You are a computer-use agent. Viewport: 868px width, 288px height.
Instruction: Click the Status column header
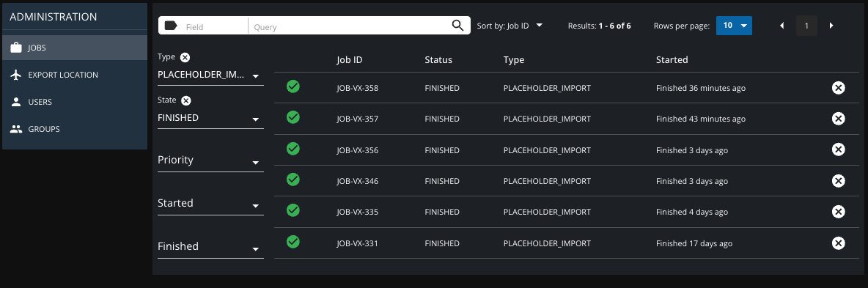[x=438, y=60]
